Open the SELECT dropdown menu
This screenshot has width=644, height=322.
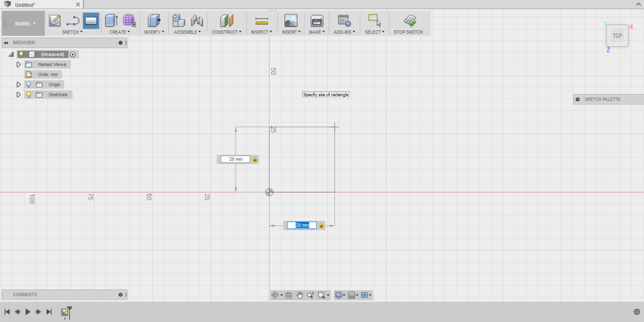point(374,32)
